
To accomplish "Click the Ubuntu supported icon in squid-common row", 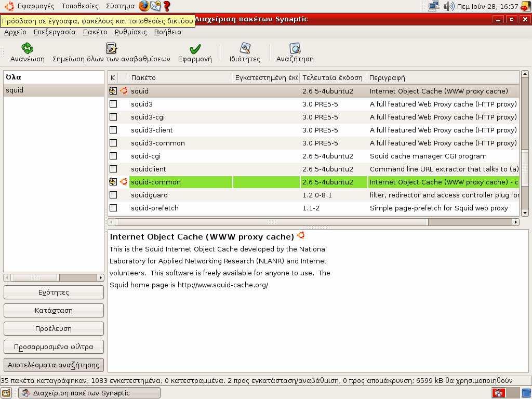I will point(124,181).
